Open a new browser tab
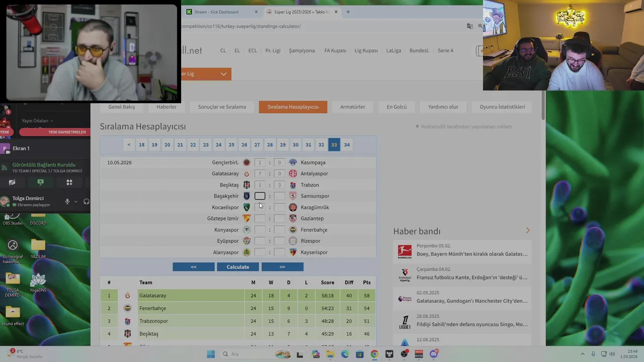 coord(348,12)
